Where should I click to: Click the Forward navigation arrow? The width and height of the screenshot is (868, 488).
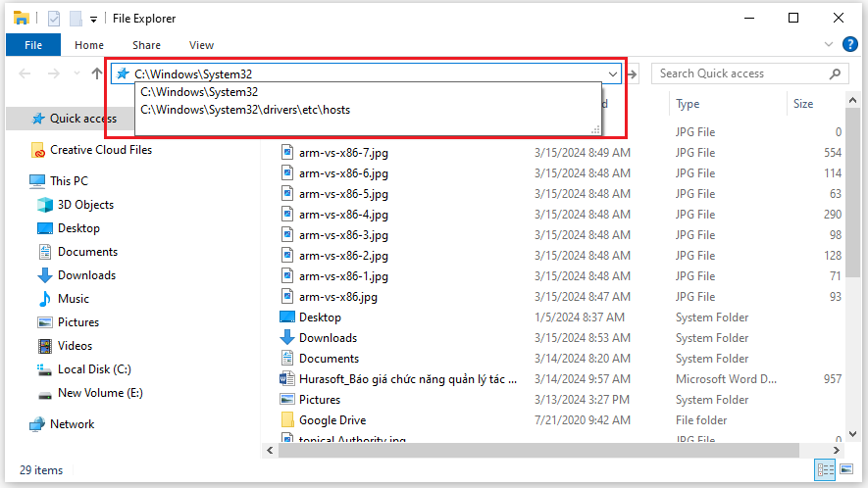pos(53,73)
